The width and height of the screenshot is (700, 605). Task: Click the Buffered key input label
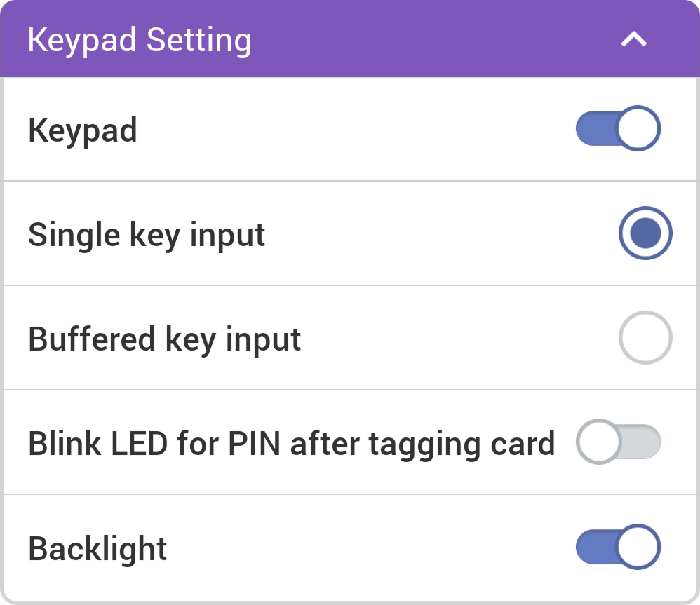(x=164, y=339)
